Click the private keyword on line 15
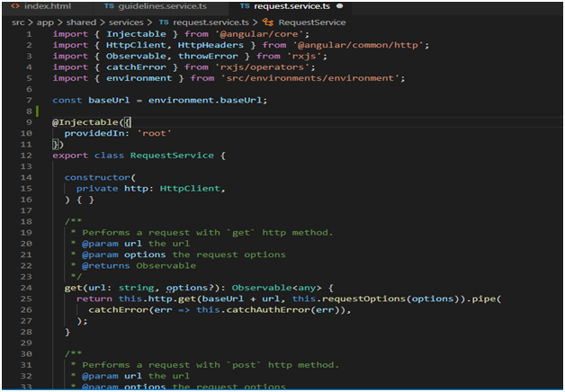The width and height of the screenshot is (565, 392). (x=97, y=189)
